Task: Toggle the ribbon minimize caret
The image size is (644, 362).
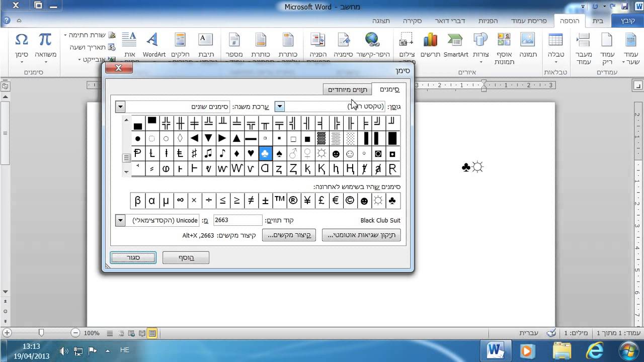Action: pyautogui.click(x=19, y=21)
